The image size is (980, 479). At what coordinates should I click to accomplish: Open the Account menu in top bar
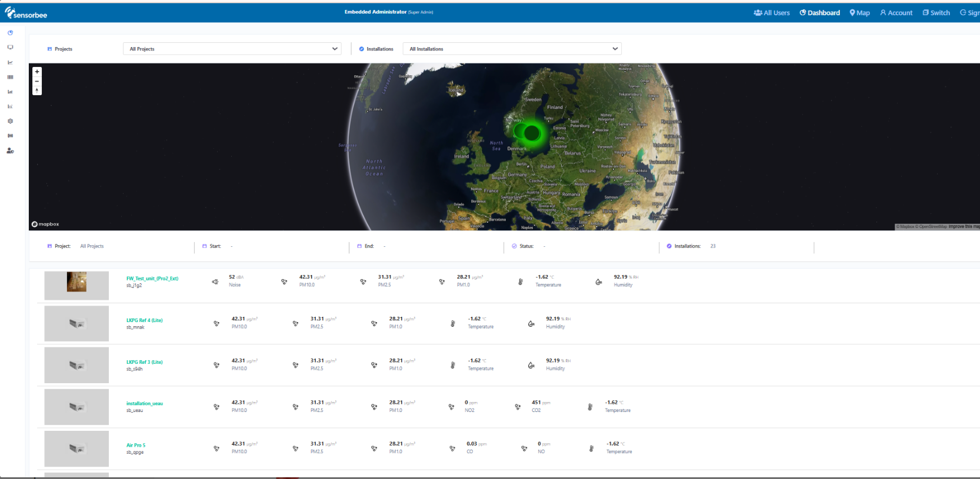click(896, 13)
